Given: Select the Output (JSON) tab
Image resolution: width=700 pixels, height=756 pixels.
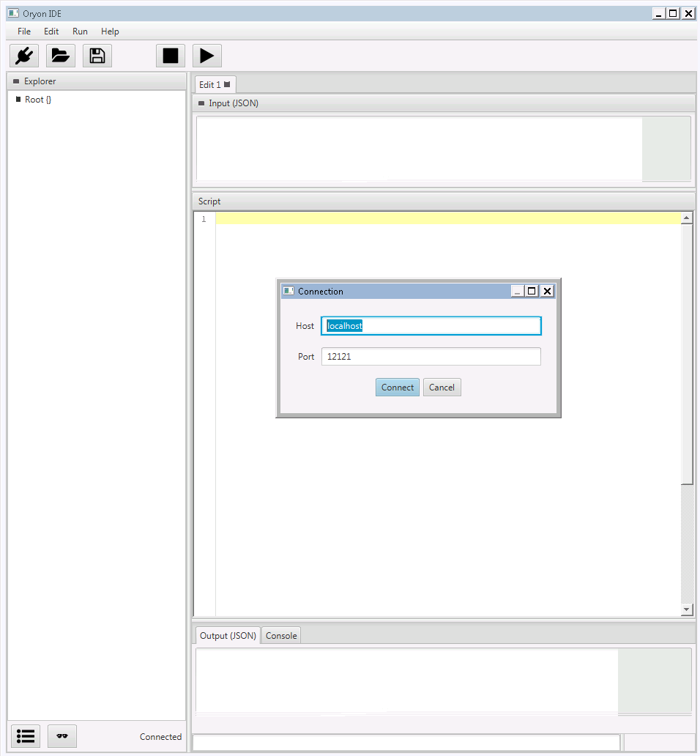Looking at the screenshot, I should tap(228, 636).
